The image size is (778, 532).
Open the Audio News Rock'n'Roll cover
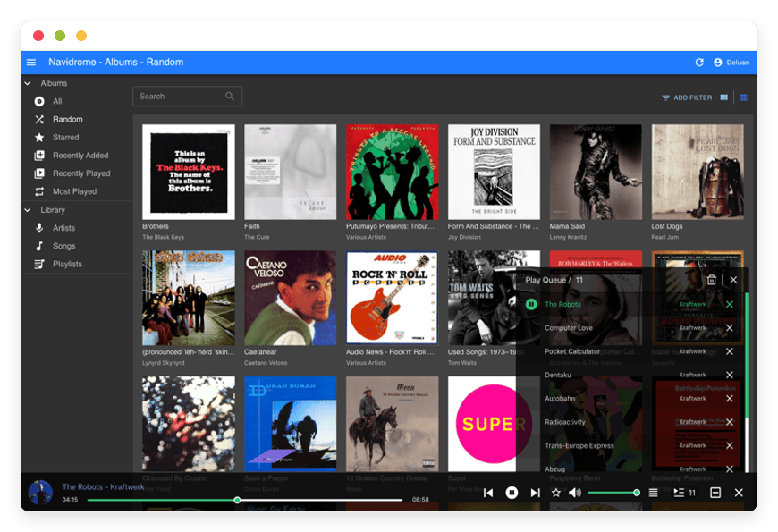point(392,298)
